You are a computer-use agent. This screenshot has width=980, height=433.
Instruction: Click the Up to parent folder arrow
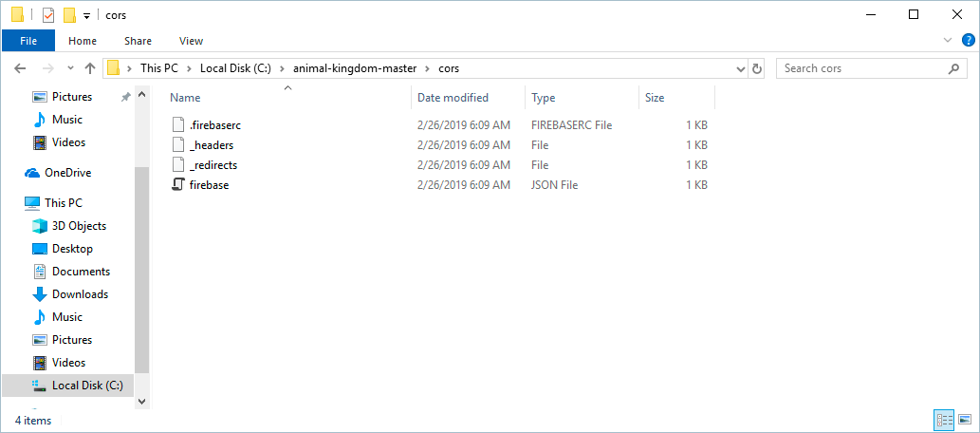(90, 68)
